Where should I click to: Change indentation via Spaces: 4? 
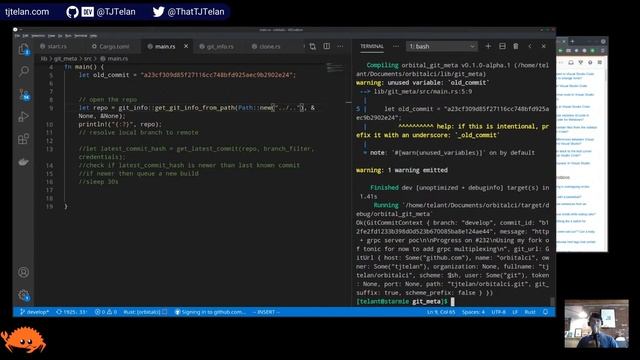pos(473,312)
